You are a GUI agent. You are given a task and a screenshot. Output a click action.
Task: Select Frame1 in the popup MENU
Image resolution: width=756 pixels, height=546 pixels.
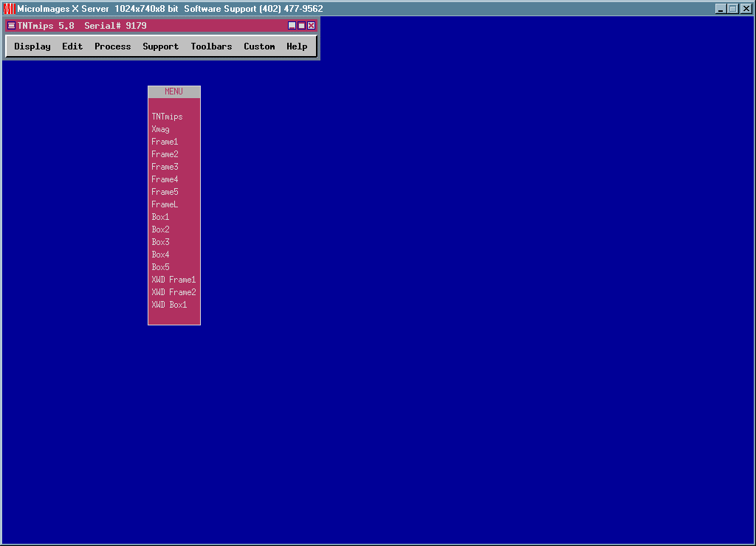[165, 142]
